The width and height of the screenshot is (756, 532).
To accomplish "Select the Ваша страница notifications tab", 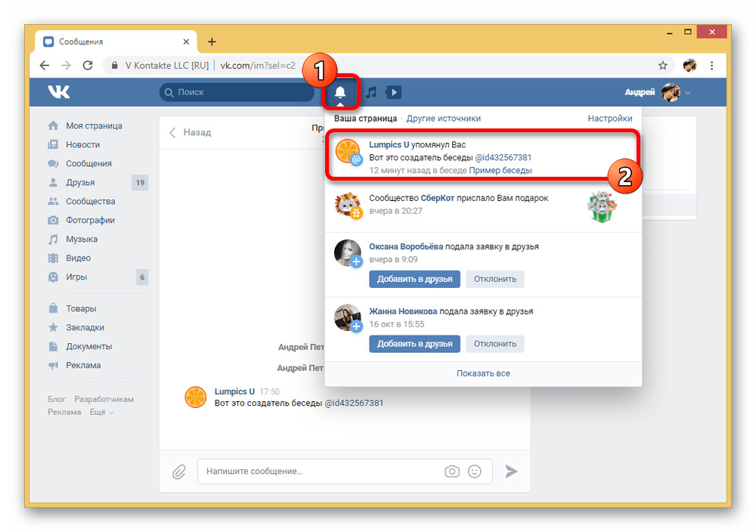I will click(365, 119).
